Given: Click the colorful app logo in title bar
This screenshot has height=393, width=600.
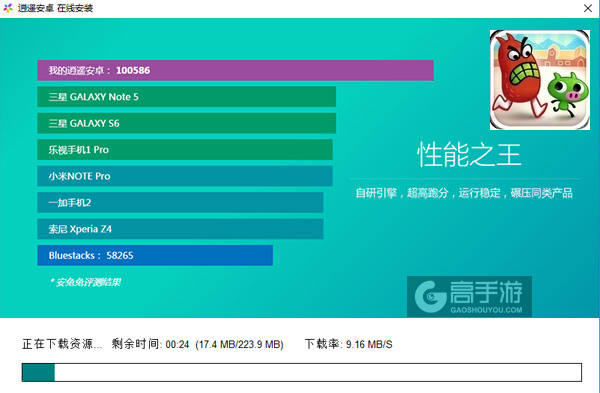Looking at the screenshot, I should click(8, 8).
